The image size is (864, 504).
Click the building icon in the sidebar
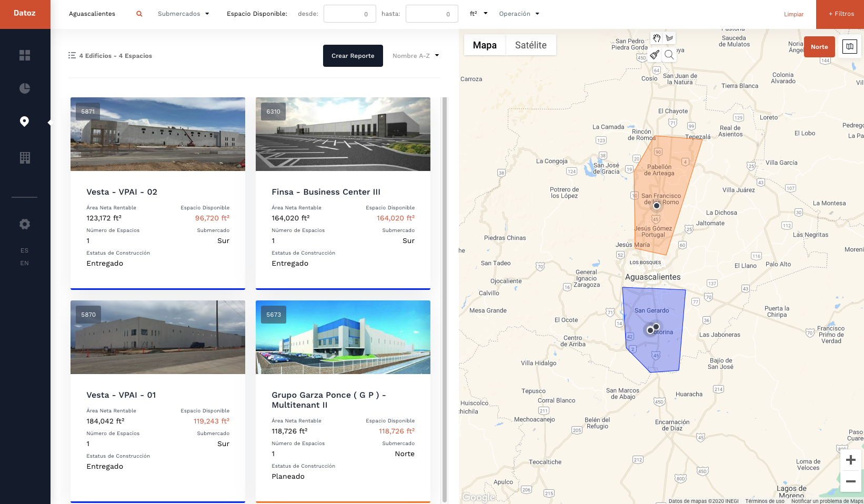(25, 158)
